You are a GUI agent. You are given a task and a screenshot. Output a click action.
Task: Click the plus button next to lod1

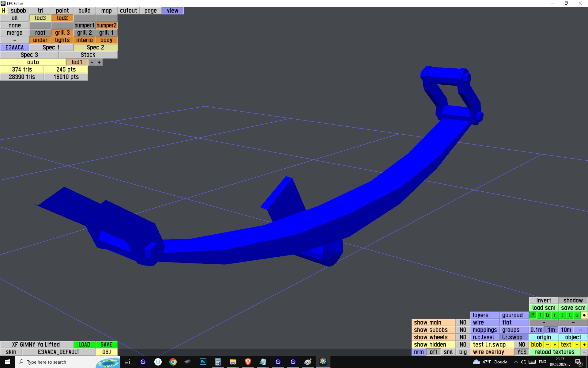point(99,62)
